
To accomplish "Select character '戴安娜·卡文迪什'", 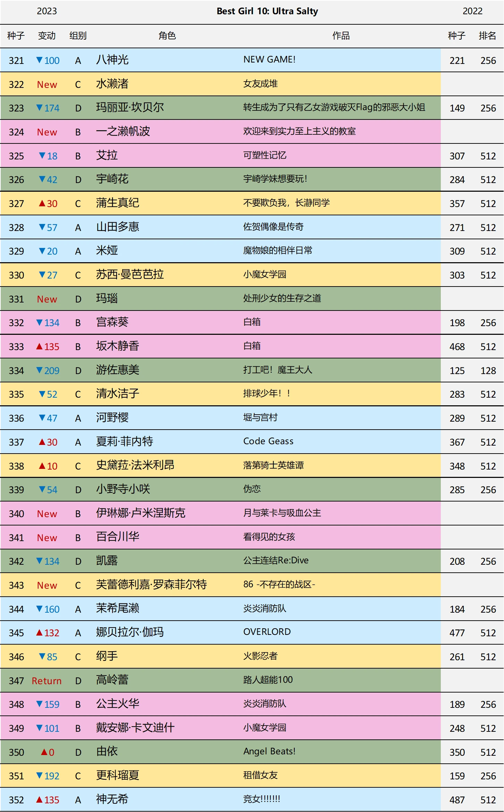I will pos(135,728).
